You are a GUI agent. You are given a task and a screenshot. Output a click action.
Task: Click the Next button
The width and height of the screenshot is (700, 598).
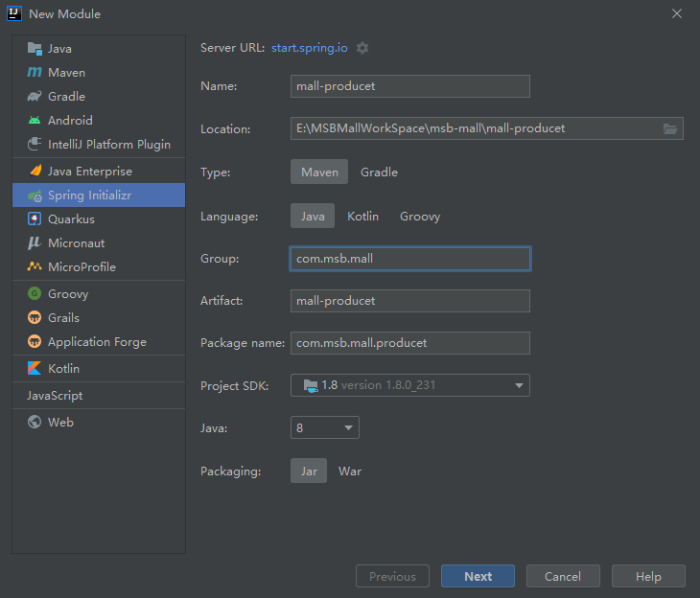click(x=478, y=577)
